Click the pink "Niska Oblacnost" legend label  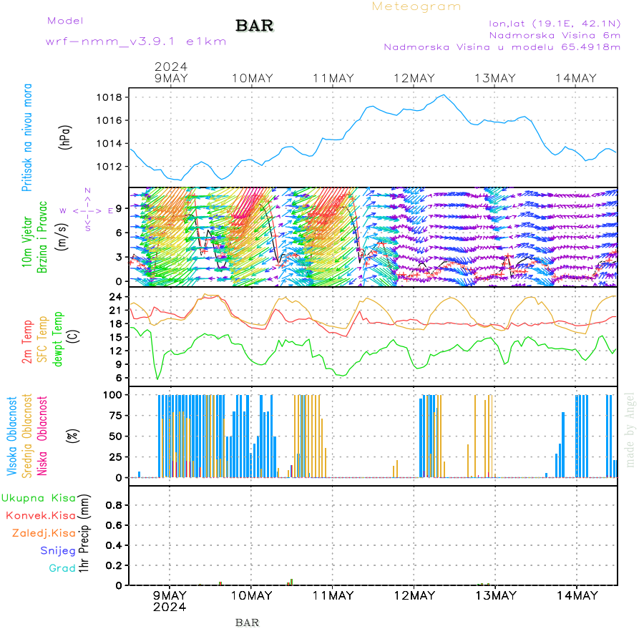[42, 436]
